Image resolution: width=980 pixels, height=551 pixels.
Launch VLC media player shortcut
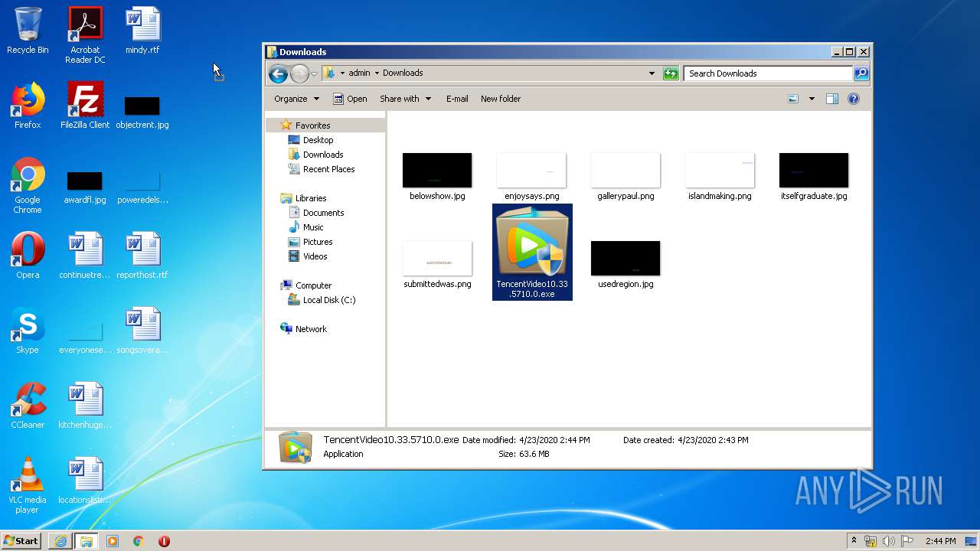[28, 485]
